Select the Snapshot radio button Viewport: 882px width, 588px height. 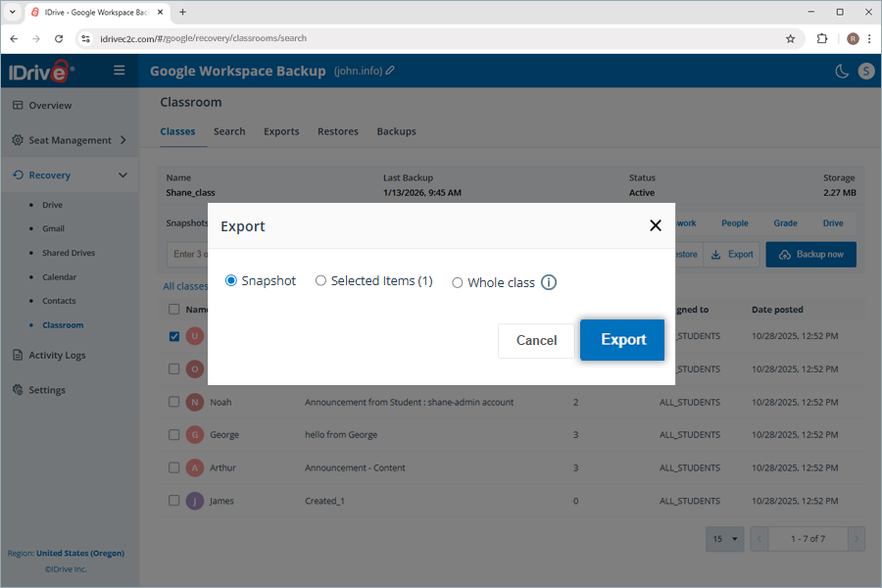pos(230,280)
